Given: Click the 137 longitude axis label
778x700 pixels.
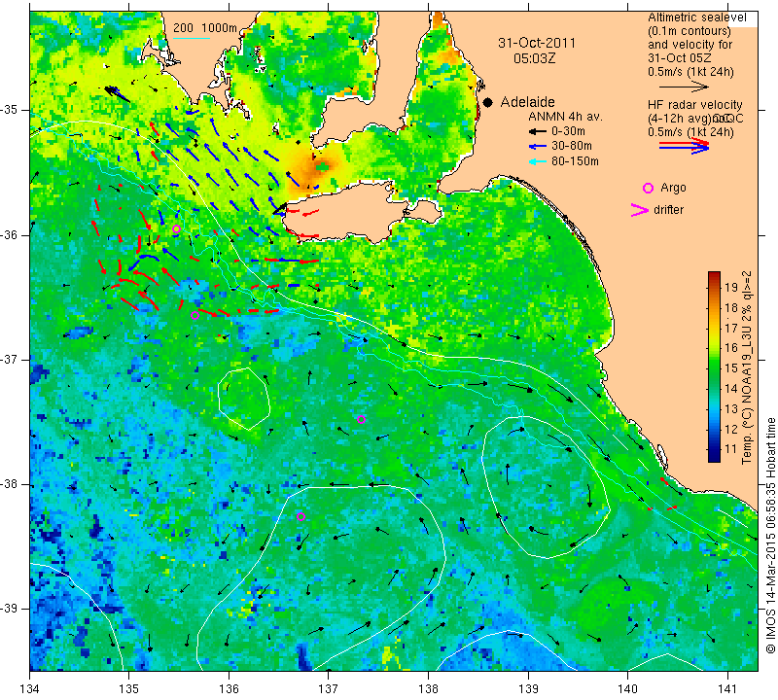Looking at the screenshot, I should point(329,689).
